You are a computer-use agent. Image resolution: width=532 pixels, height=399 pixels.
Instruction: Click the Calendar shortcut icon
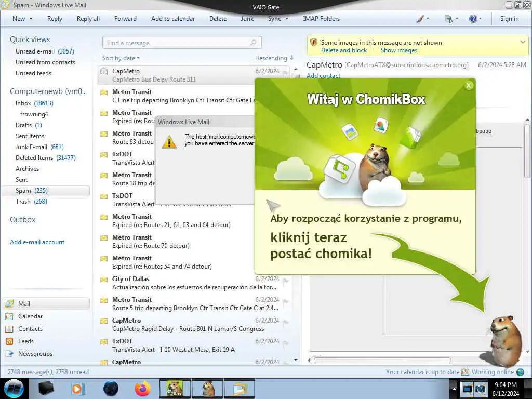click(x=9, y=316)
